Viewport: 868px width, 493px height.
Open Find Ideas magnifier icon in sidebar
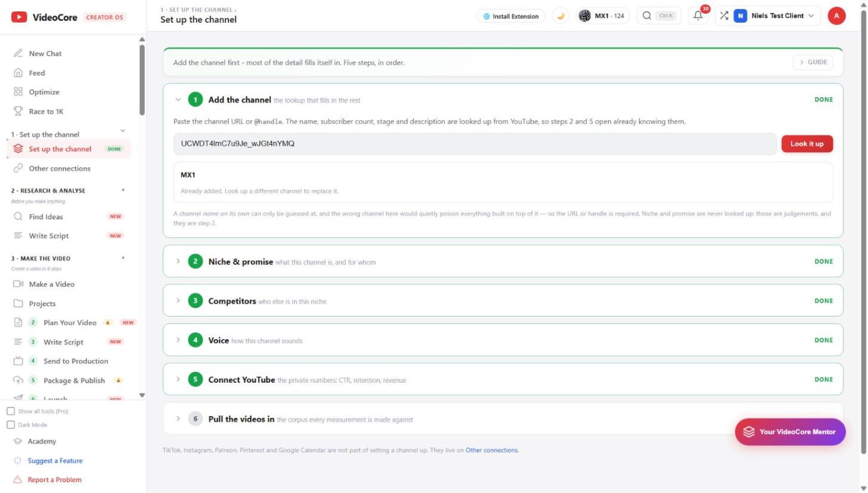pos(18,217)
